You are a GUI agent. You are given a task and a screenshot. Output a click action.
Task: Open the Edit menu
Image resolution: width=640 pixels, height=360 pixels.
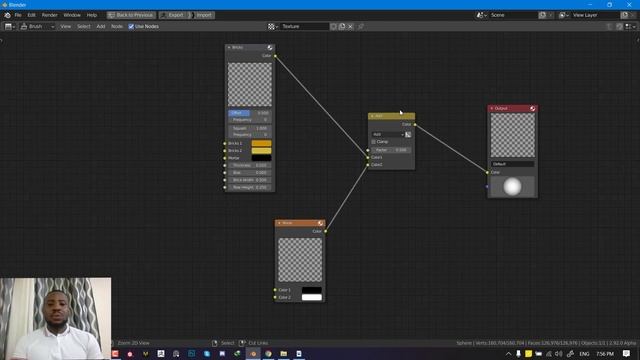(x=31, y=15)
